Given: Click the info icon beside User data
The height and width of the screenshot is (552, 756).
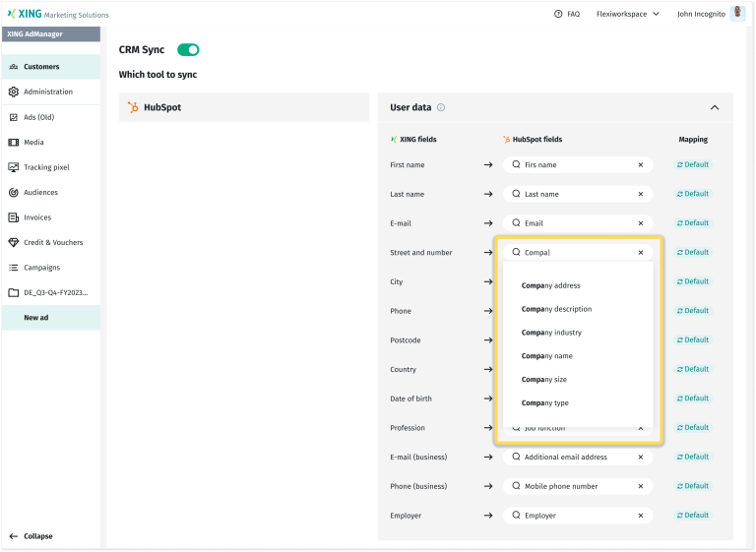Looking at the screenshot, I should coord(441,107).
